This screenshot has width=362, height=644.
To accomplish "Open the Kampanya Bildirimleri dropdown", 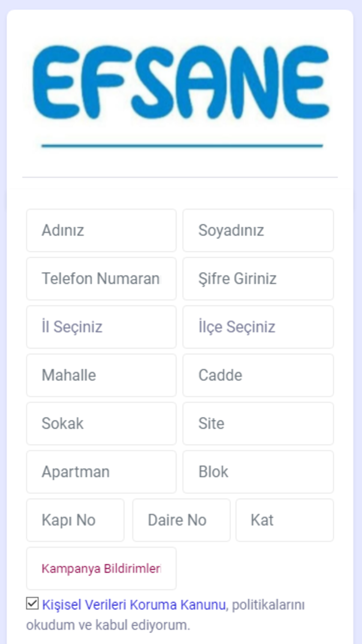I will (101, 568).
